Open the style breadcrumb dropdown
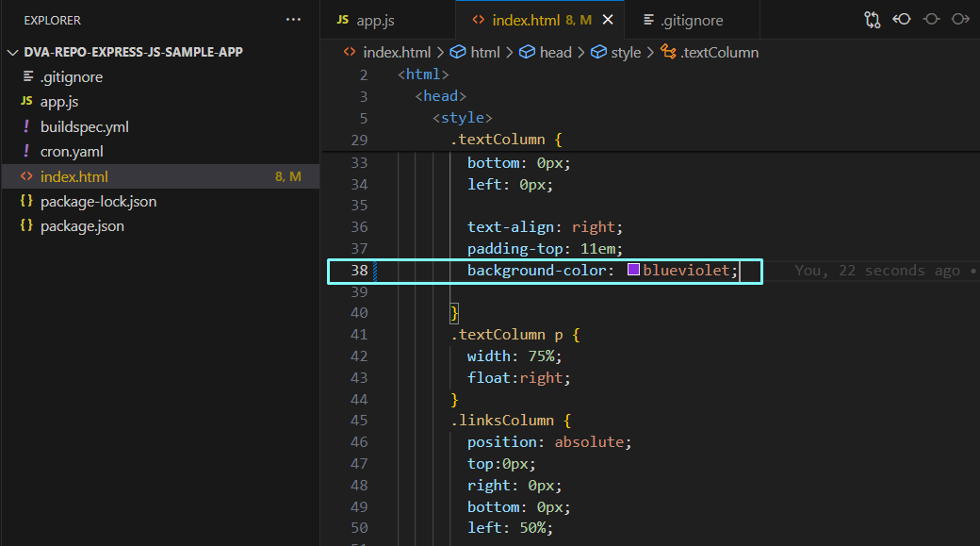Viewport: 980px width, 546px height. click(x=625, y=53)
